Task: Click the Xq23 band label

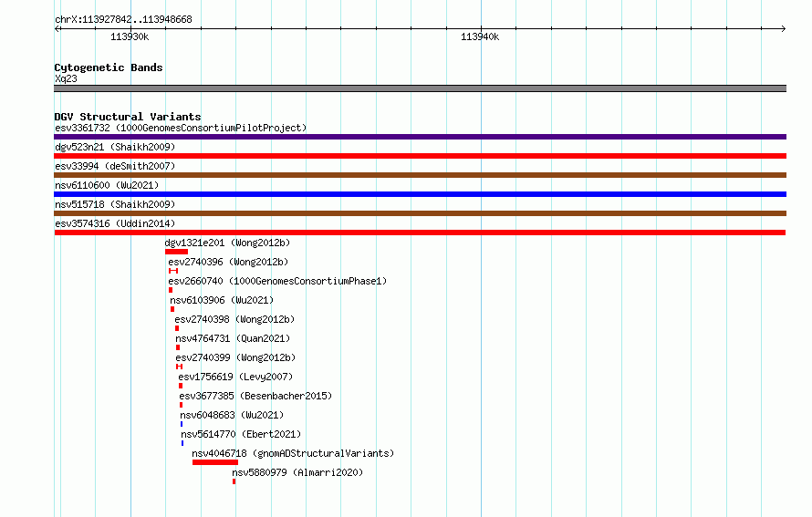Action: (67, 78)
